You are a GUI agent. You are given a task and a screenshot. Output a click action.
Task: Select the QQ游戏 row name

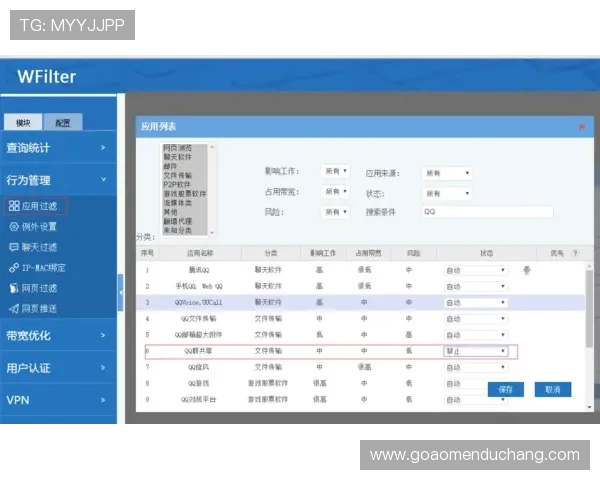click(x=198, y=383)
